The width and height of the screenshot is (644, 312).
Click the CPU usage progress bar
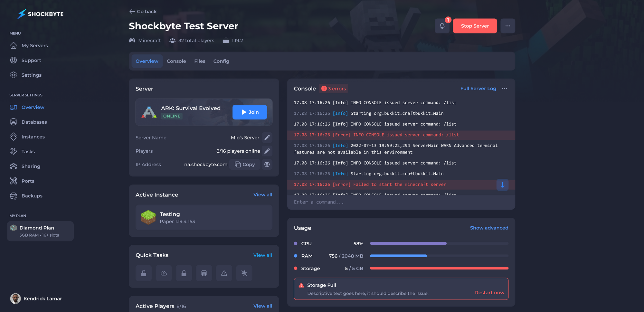coord(439,243)
